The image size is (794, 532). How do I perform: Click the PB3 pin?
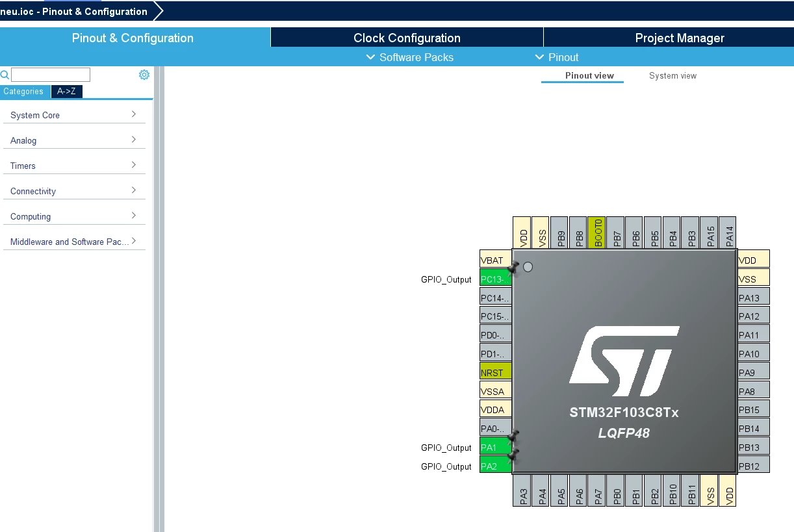690,232
